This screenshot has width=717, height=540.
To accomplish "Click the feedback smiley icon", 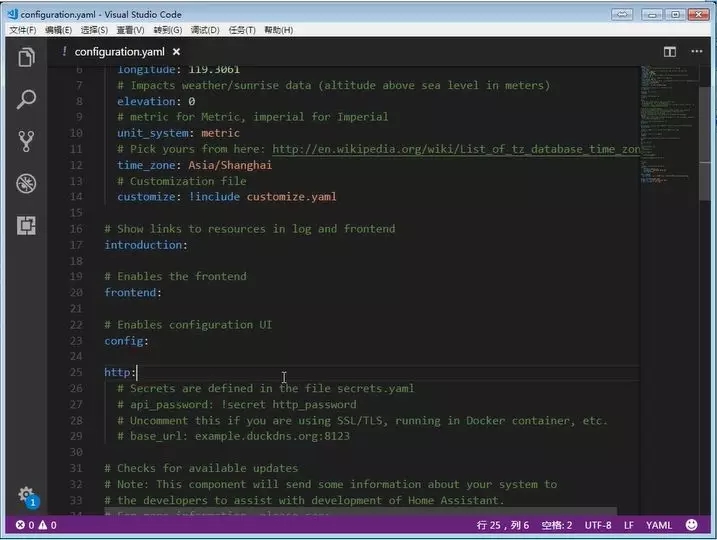I will (x=691, y=525).
